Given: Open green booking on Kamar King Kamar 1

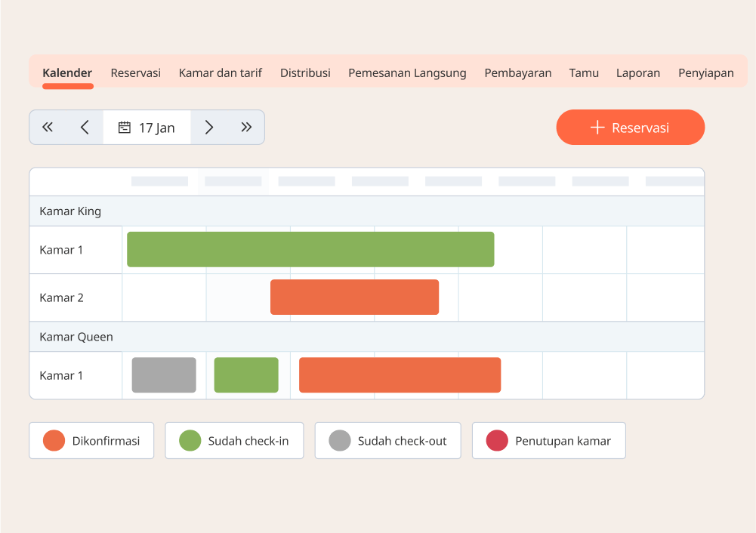Looking at the screenshot, I should [310, 249].
